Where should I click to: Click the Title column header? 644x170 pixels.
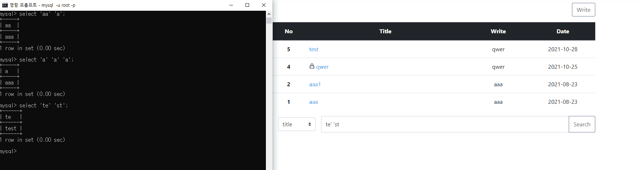[x=385, y=31]
